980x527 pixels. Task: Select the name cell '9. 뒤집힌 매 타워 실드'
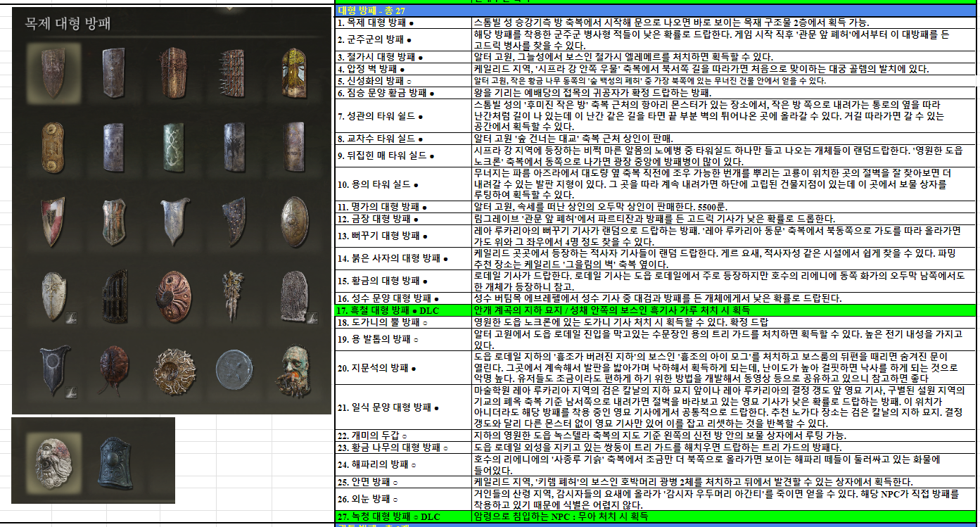click(404, 155)
